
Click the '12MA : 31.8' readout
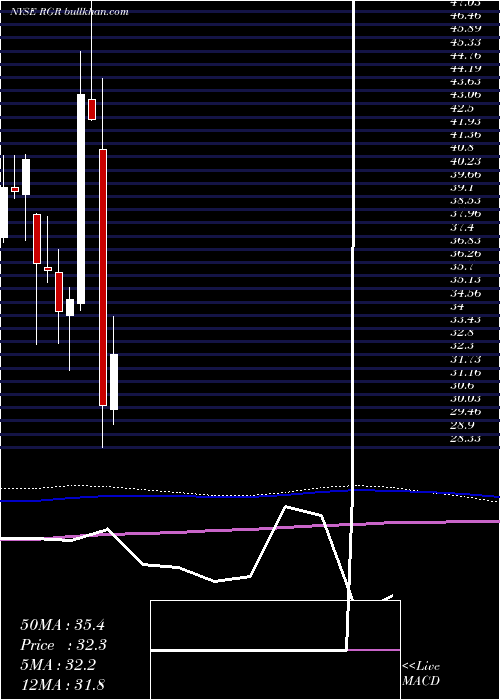point(62,685)
